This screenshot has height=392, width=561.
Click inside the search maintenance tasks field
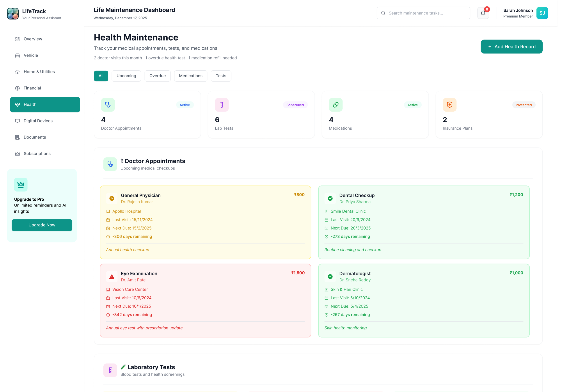pyautogui.click(x=423, y=13)
